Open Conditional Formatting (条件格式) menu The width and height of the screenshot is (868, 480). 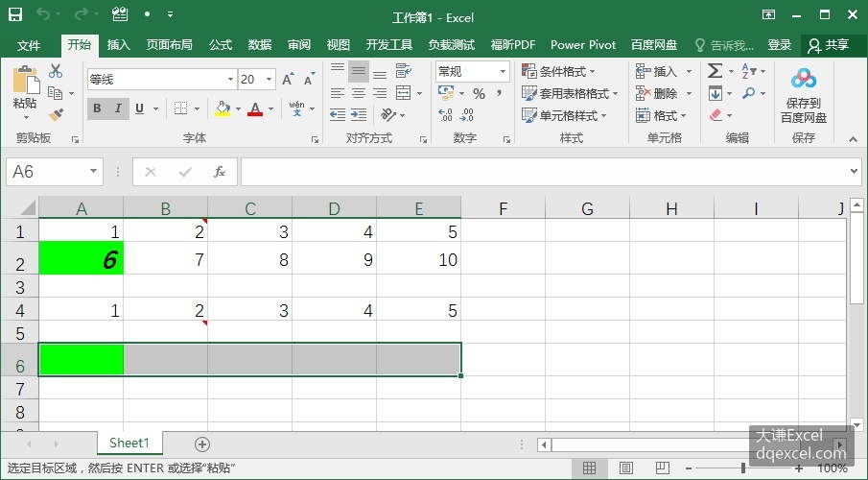coord(558,71)
